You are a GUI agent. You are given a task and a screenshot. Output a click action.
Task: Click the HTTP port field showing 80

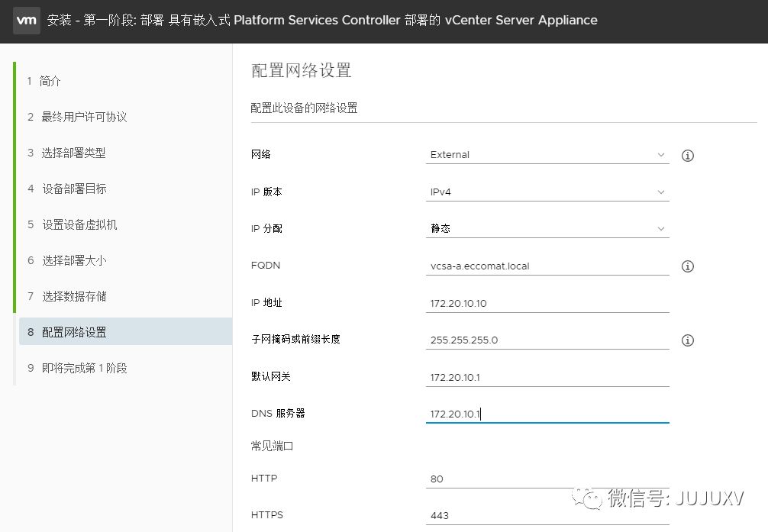click(547, 479)
